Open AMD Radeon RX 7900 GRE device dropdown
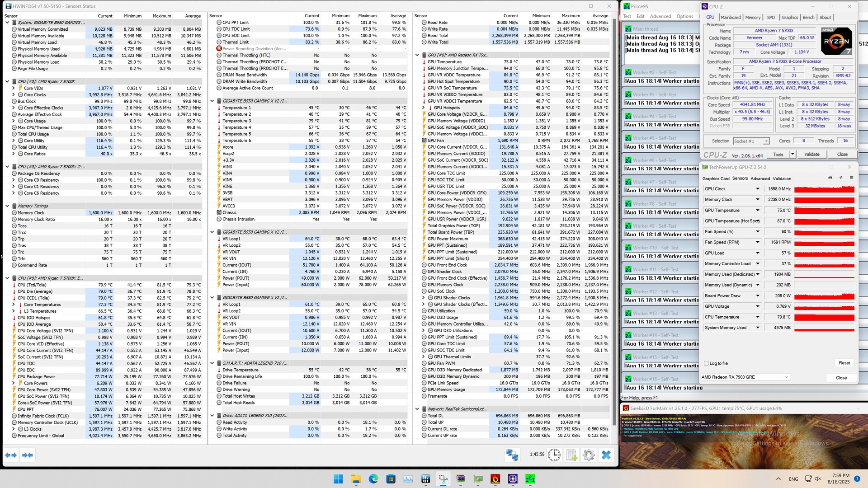The height and width of the screenshot is (488, 868). (745, 377)
